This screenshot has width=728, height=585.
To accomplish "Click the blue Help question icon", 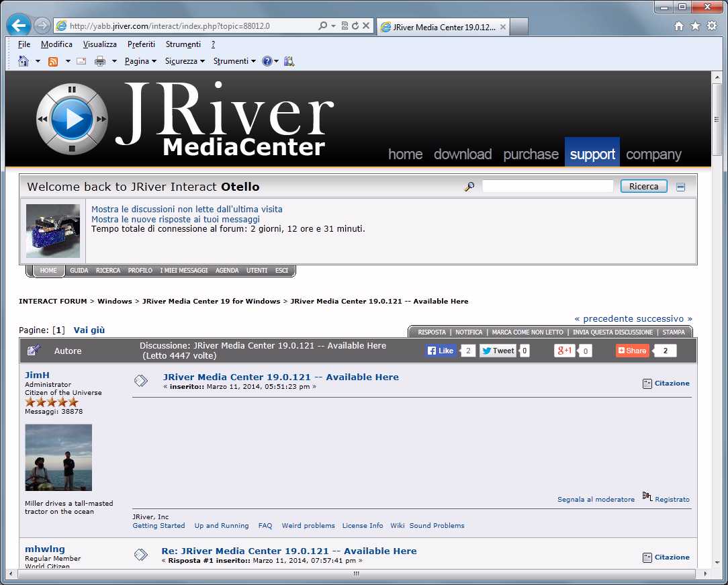I will tap(267, 61).
